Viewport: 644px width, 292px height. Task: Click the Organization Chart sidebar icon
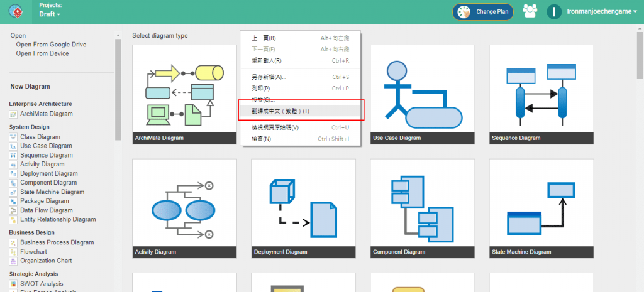[13, 261]
